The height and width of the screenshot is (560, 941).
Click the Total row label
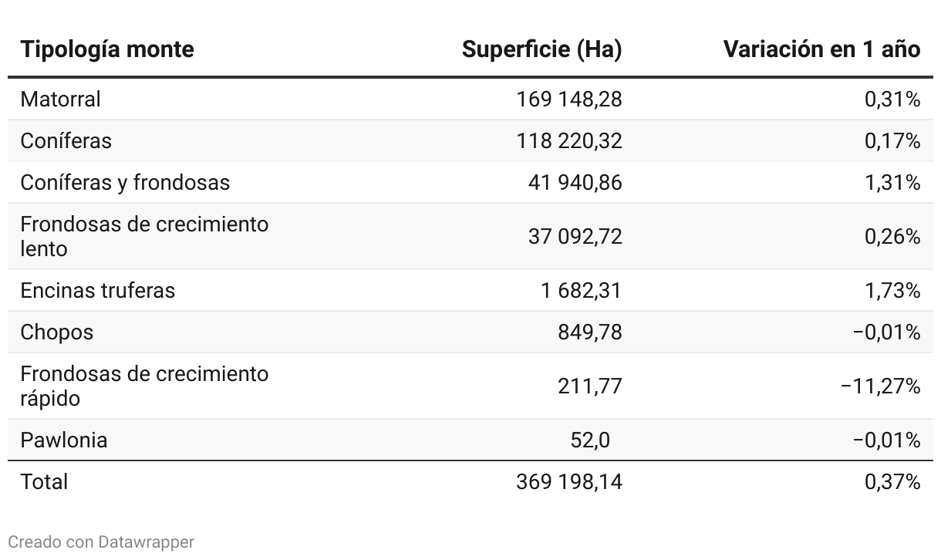pos(44,482)
